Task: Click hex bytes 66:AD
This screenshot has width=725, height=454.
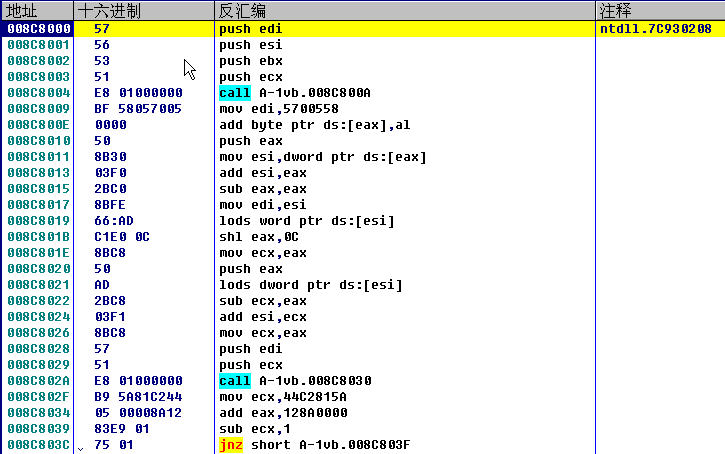Action: coord(114,221)
